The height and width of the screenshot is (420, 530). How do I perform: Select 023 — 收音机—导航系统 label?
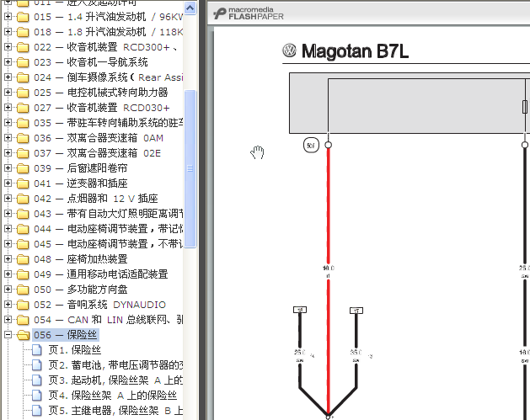coord(91,62)
